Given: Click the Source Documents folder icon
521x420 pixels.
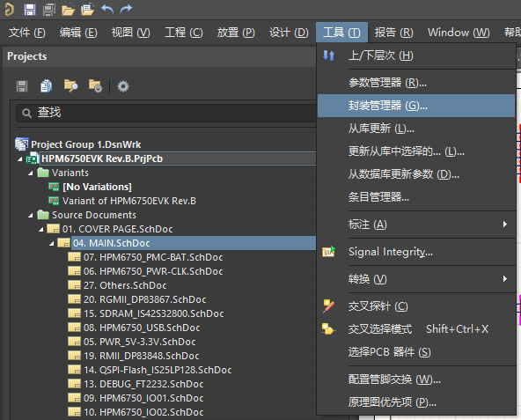Looking at the screenshot, I should tap(43, 215).
